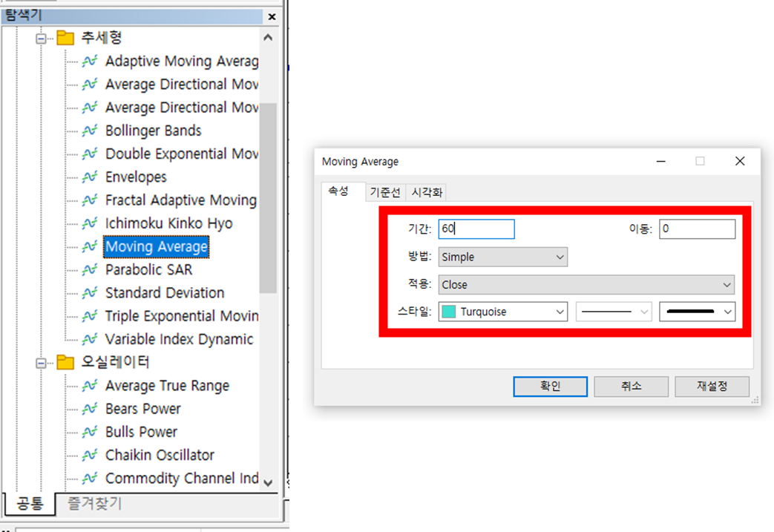Collapse the 추세형 tree folder

pyautogui.click(x=41, y=38)
